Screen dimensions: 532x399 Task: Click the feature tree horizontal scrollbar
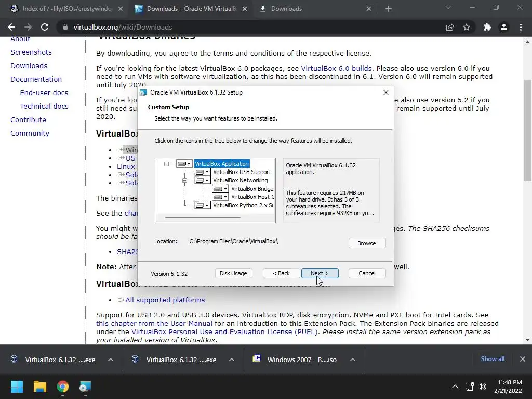tap(203, 218)
